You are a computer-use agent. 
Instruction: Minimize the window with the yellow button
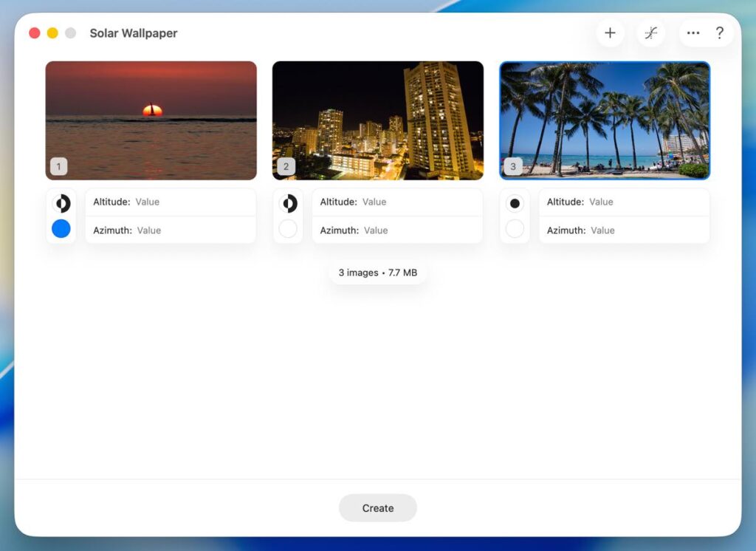(52, 33)
